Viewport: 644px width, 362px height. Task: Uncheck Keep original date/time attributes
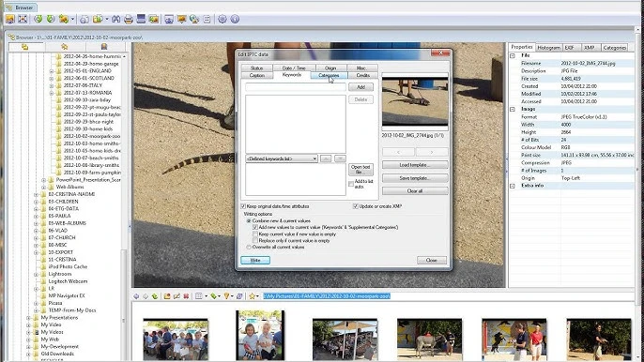(x=243, y=206)
